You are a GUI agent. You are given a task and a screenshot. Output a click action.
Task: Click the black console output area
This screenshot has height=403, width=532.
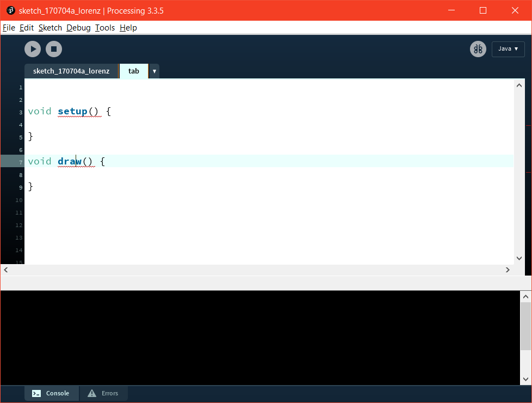[x=260, y=338]
